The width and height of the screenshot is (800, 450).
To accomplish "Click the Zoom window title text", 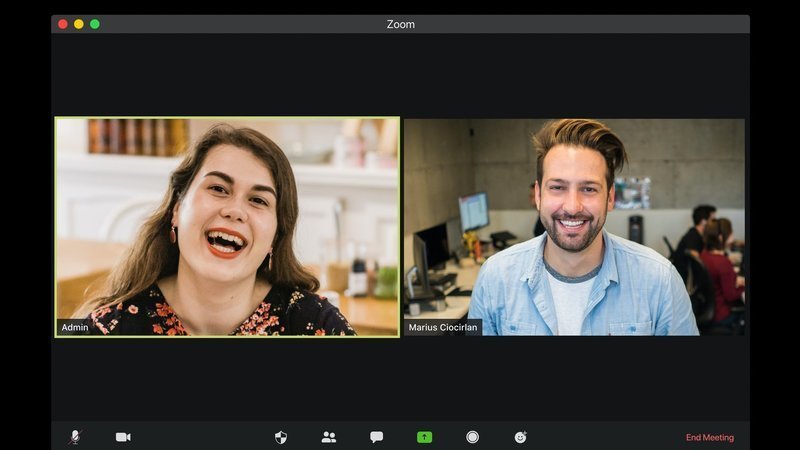I will (400, 24).
